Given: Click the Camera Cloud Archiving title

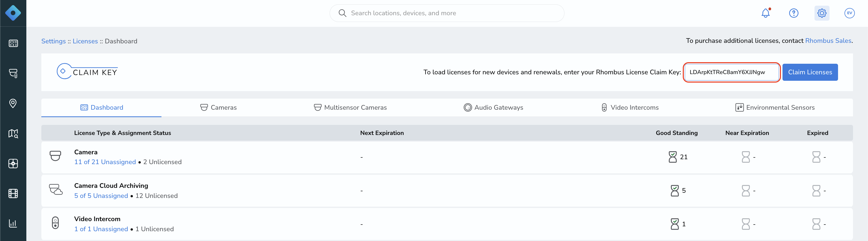Looking at the screenshot, I should 111,186.
